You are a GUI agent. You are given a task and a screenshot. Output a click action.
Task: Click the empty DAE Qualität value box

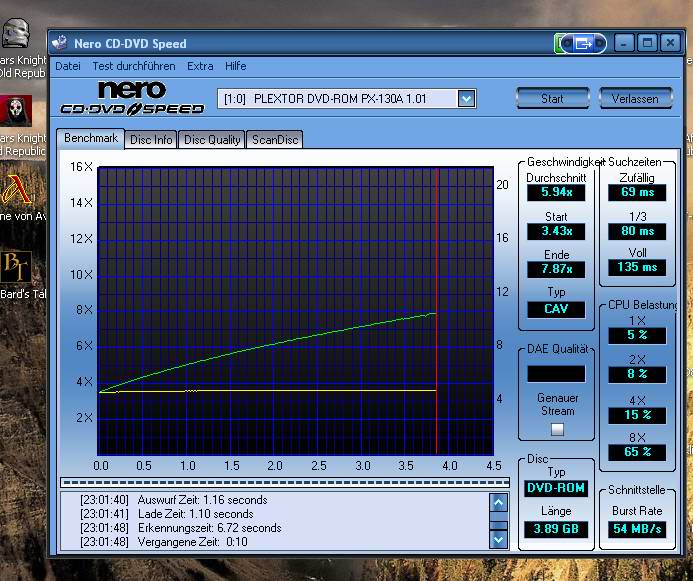[556, 374]
